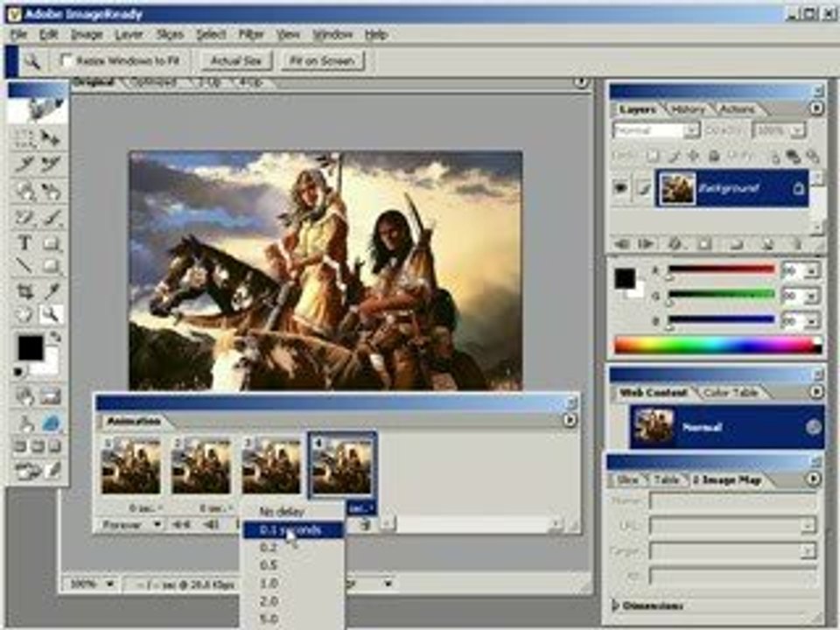Select the Zoom tool in toolbox
This screenshot has height=630, width=840.
52,314
